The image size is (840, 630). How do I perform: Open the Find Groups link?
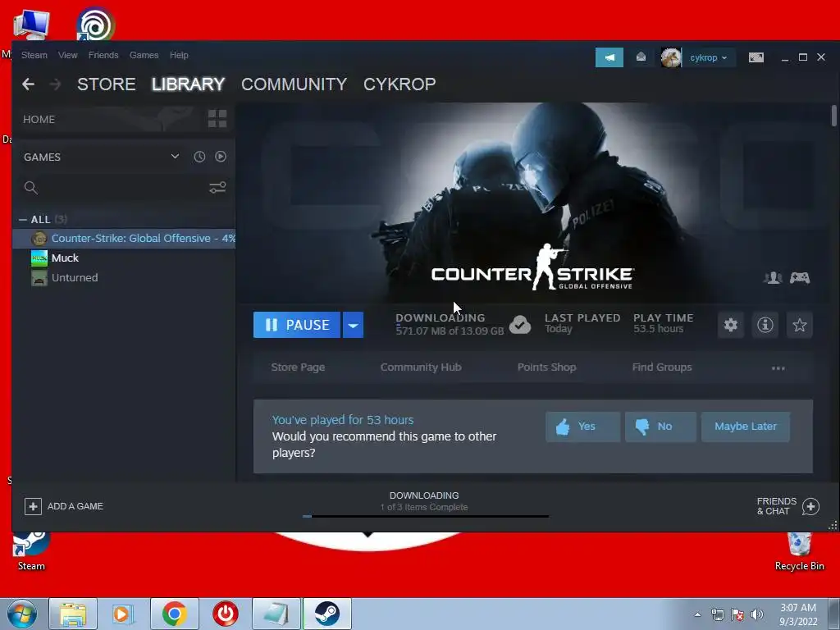[662, 367]
